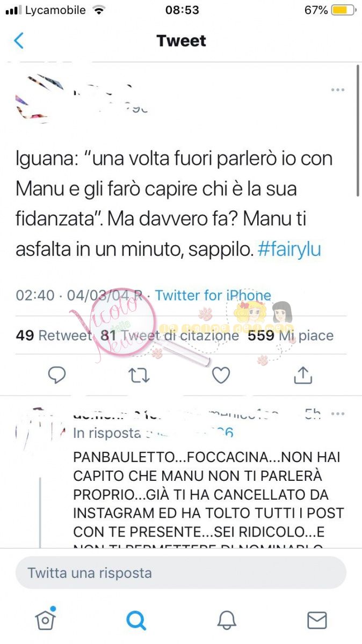The width and height of the screenshot is (362, 644).
Task: Switch to the Home tab icon
Action: pos(46,620)
